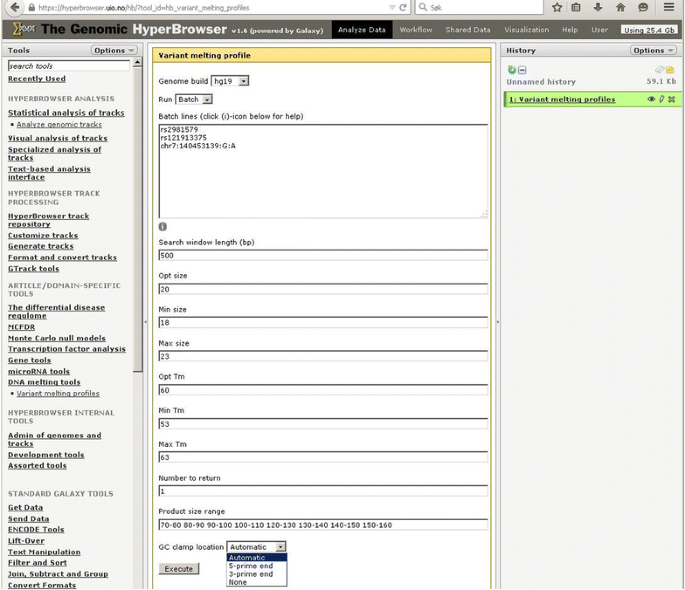Image resolution: width=685 pixels, height=590 pixels.
Task: Open the Genome build hg19 dropdown
Action: pos(230,81)
